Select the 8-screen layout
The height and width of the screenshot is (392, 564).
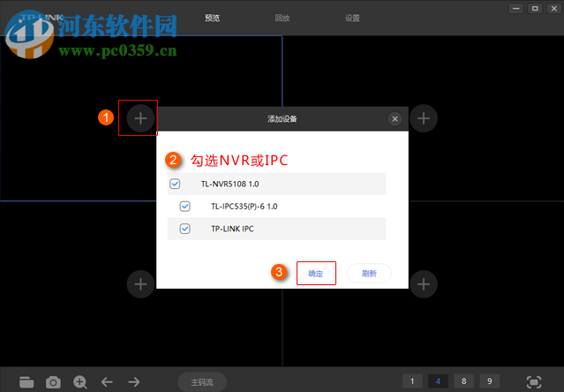click(464, 381)
